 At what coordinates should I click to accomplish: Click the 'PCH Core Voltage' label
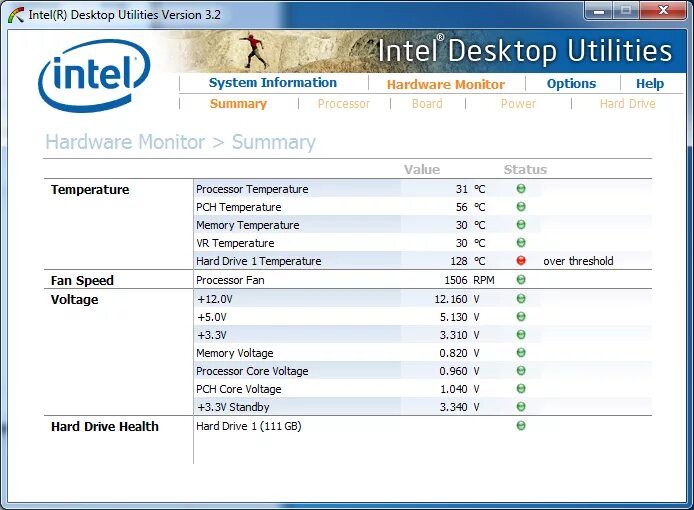[x=239, y=389]
